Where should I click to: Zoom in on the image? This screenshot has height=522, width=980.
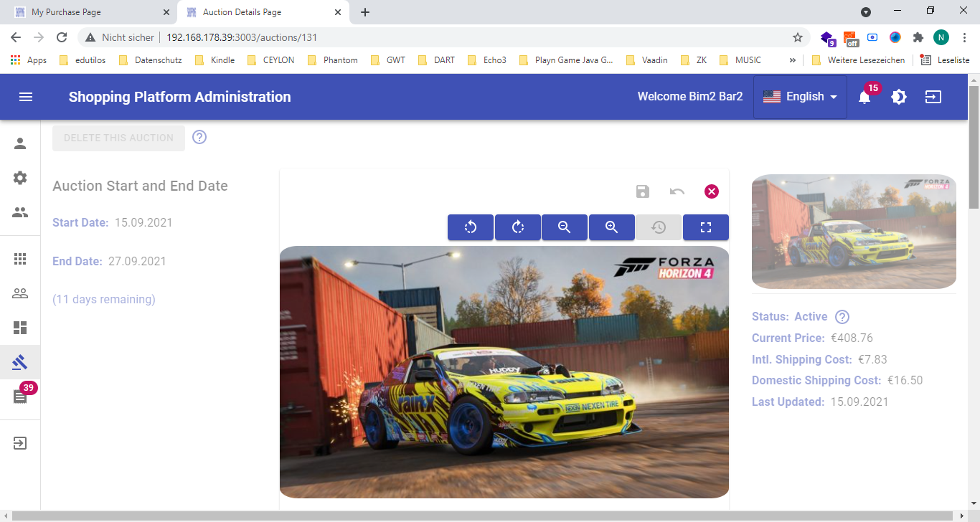(x=612, y=227)
